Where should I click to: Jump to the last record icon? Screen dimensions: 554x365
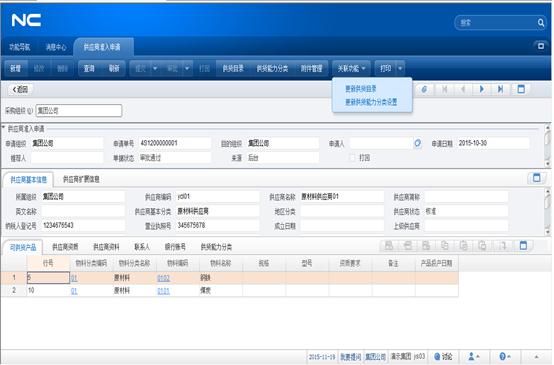[x=500, y=89]
